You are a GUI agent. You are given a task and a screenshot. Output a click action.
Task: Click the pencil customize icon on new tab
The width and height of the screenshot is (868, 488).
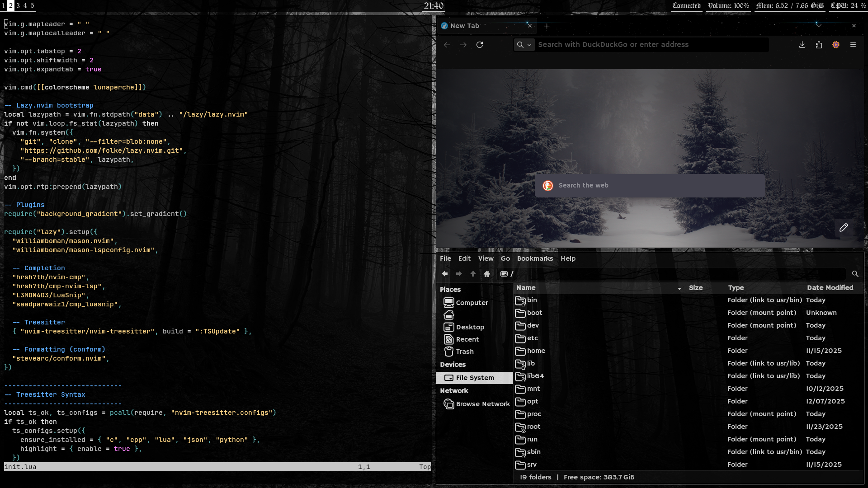844,228
